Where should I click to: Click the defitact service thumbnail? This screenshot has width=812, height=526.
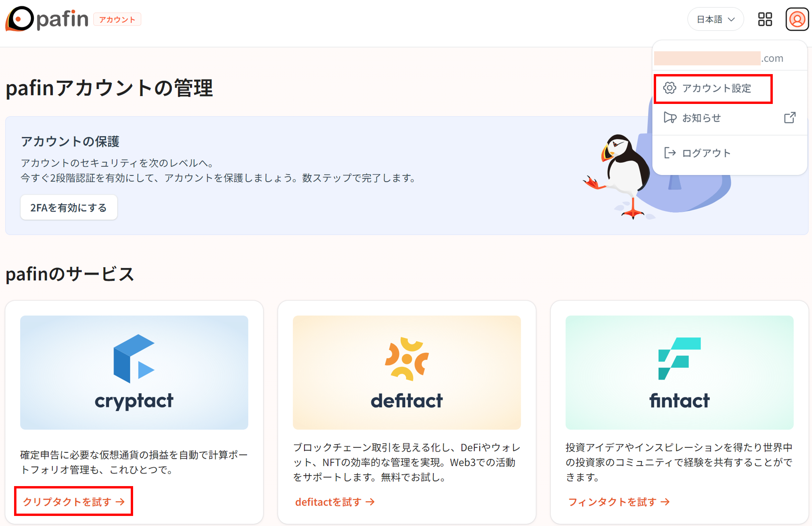407,372
